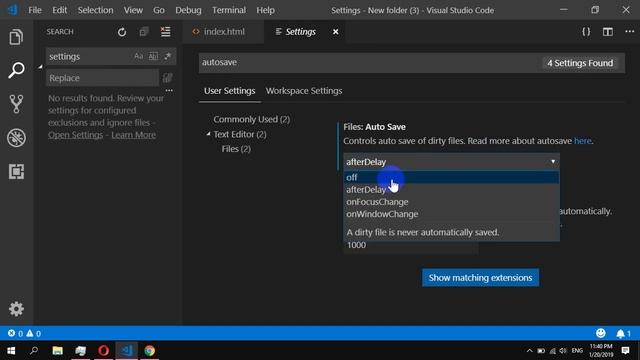
Task: Open Opera browser from taskbar
Action: [x=104, y=351]
